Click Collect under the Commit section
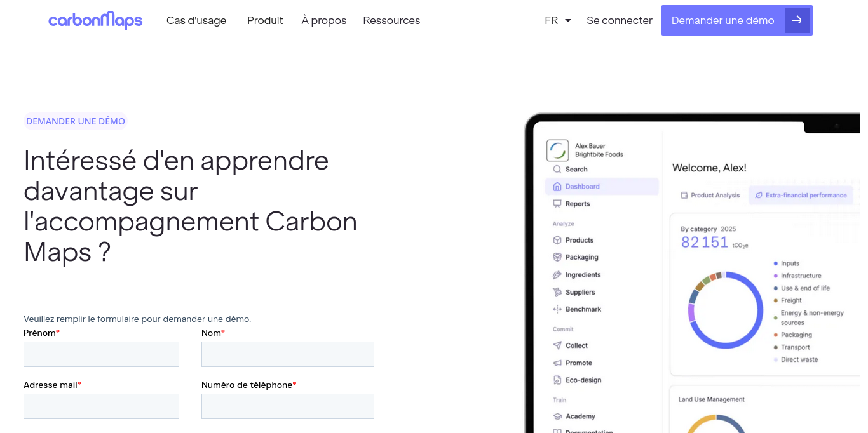Image resolution: width=868 pixels, height=433 pixels. coord(557,345)
